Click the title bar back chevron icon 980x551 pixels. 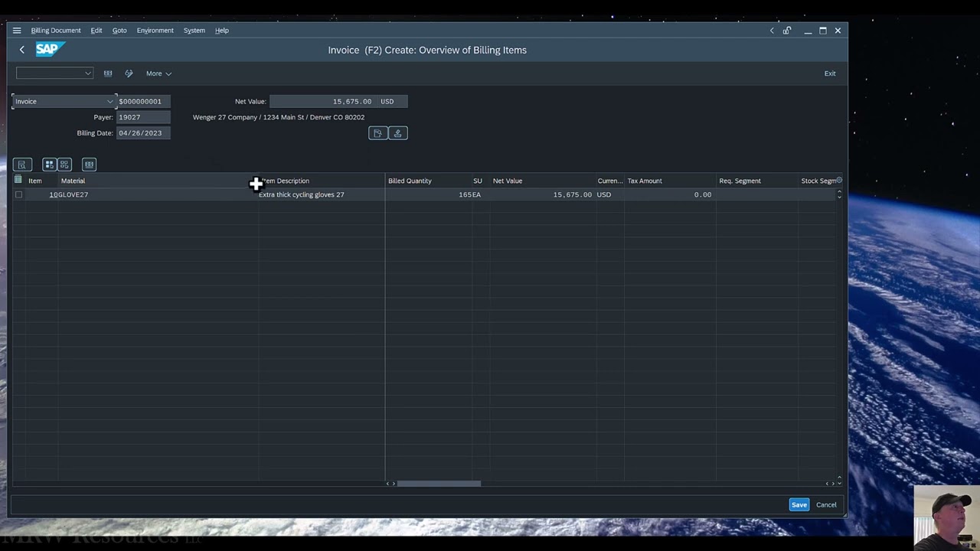tap(772, 31)
